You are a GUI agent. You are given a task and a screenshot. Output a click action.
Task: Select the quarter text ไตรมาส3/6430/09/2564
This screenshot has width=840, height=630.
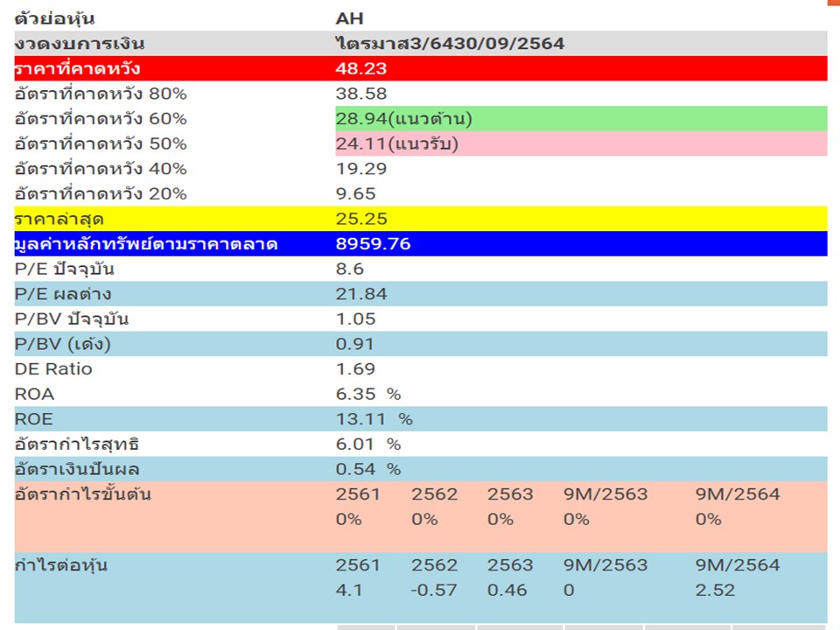pyautogui.click(x=450, y=44)
